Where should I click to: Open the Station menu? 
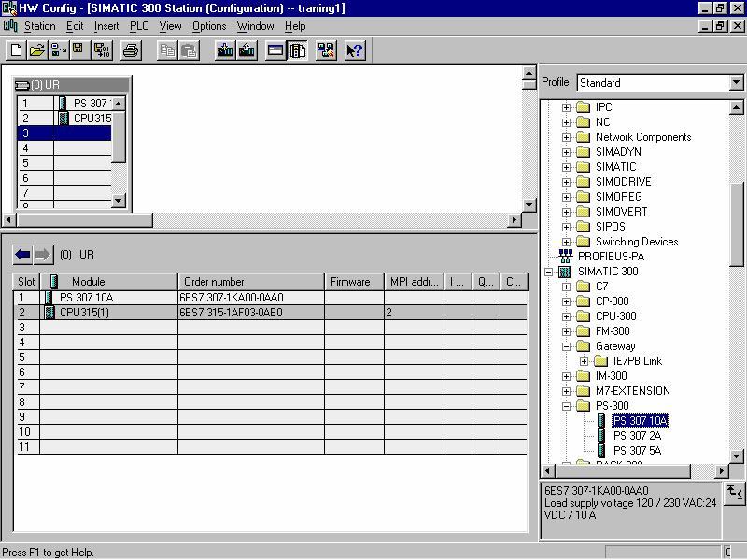click(x=39, y=26)
